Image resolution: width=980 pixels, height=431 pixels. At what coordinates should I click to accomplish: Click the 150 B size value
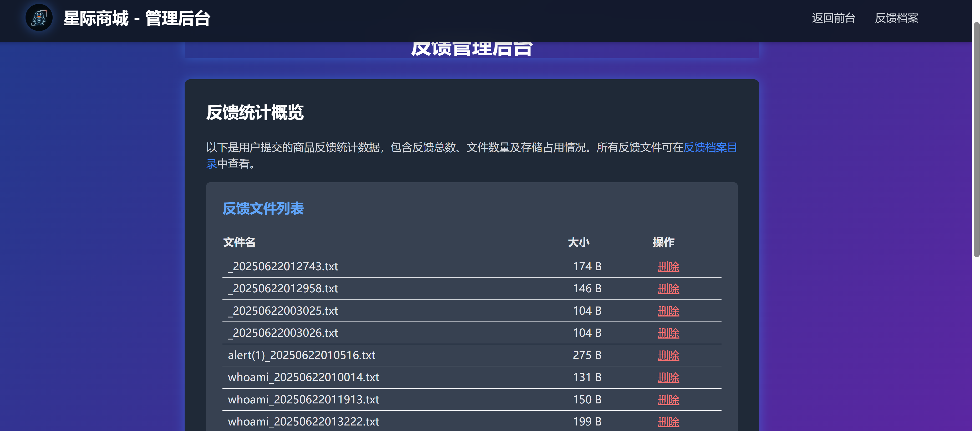point(587,400)
